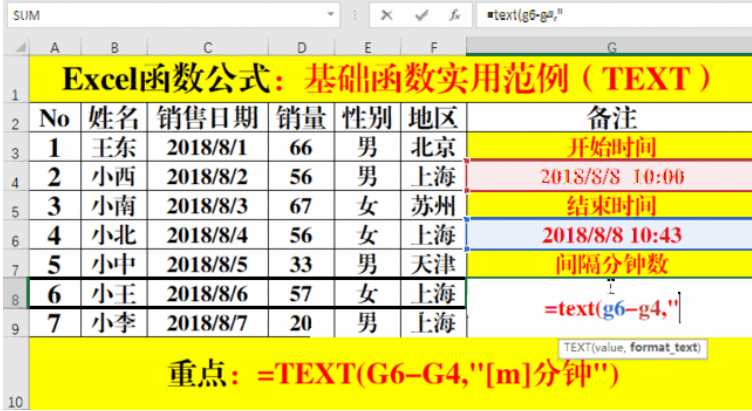
Task: Click 'value' argument in TEXT tooltip
Action: 611,347
